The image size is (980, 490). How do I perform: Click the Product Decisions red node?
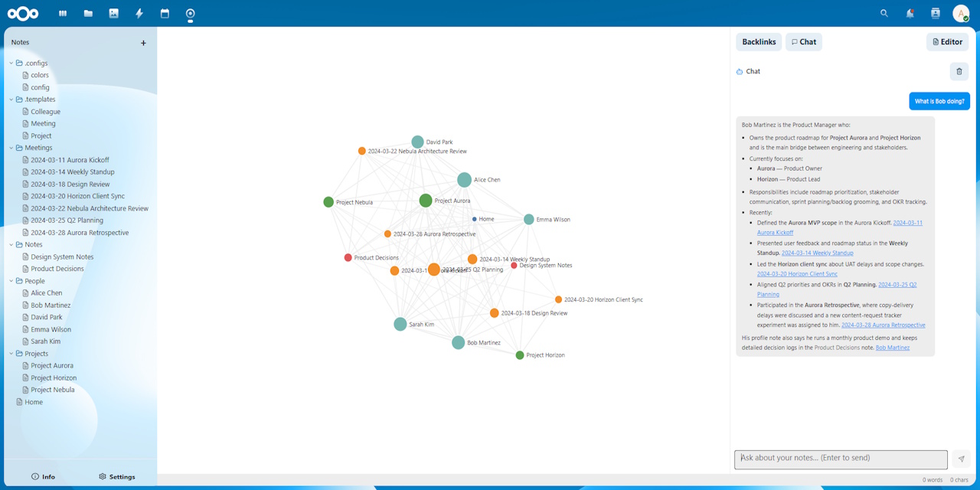point(348,258)
